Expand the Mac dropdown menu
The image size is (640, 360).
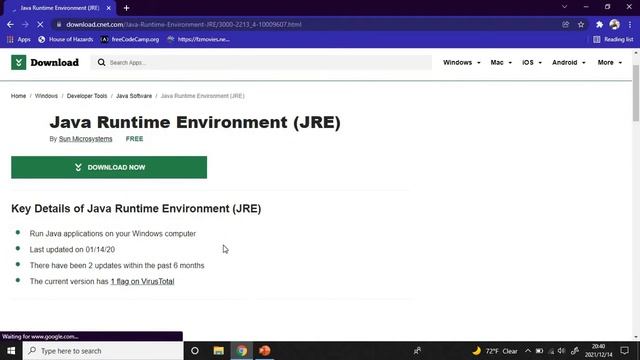pos(501,62)
